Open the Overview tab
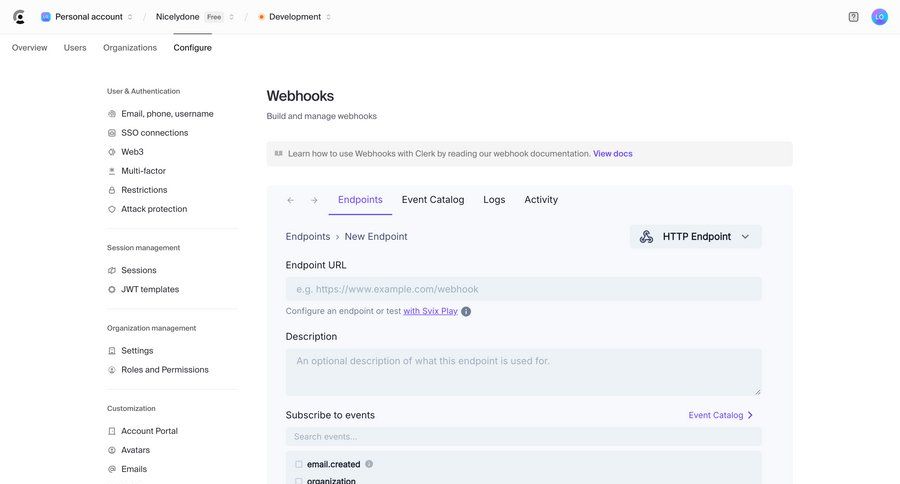 coord(29,48)
